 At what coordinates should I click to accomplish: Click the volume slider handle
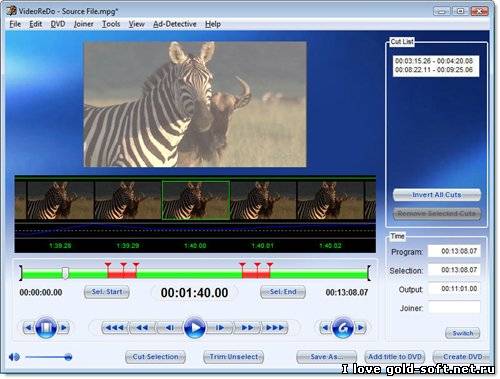coord(68,357)
